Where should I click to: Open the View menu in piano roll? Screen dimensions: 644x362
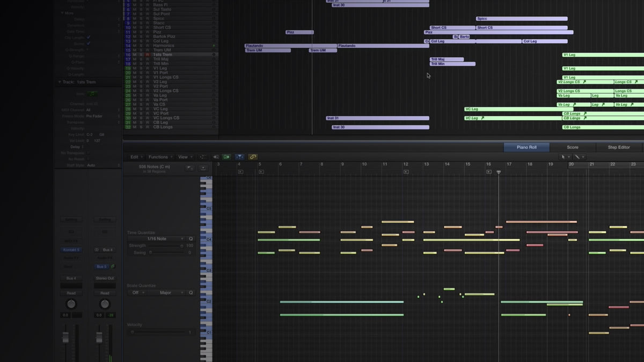(185, 157)
